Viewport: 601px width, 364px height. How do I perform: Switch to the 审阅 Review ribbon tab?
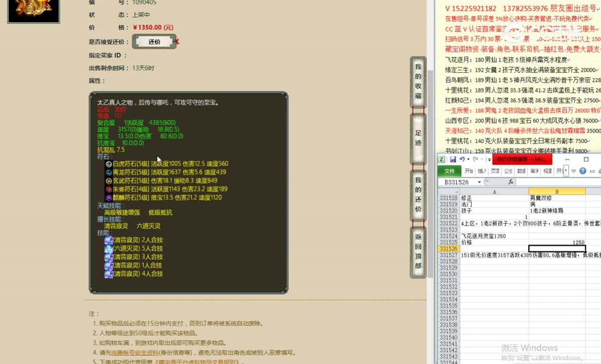534,171
